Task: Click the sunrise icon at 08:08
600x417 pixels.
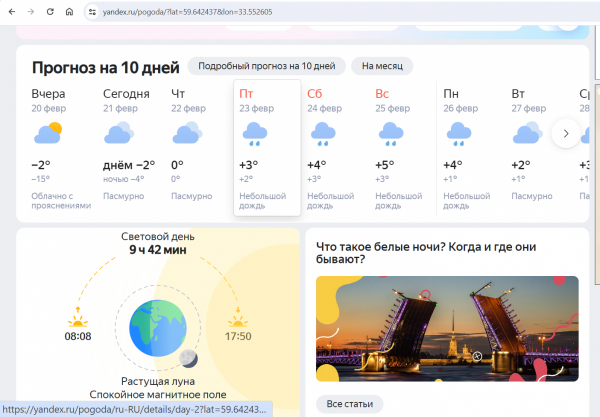Action: coord(78,321)
